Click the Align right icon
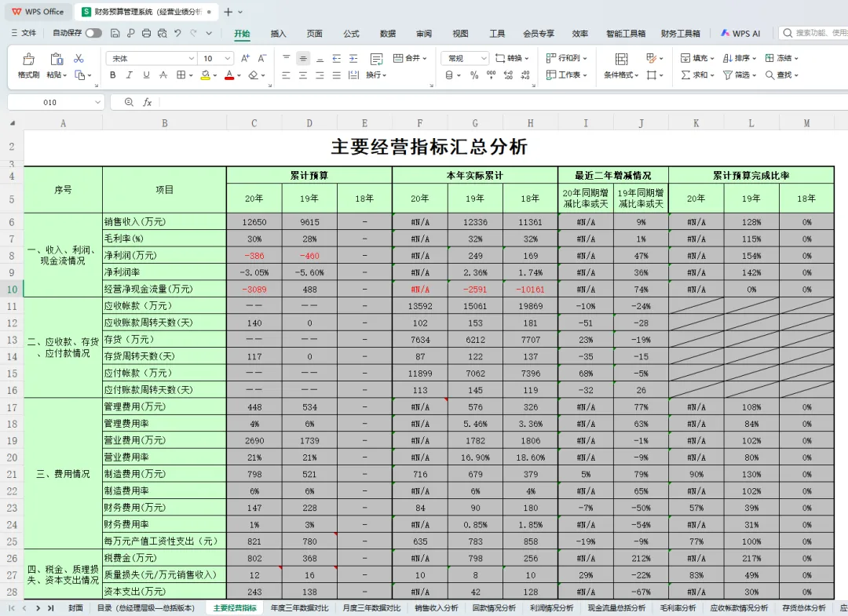 pyautogui.click(x=320, y=75)
